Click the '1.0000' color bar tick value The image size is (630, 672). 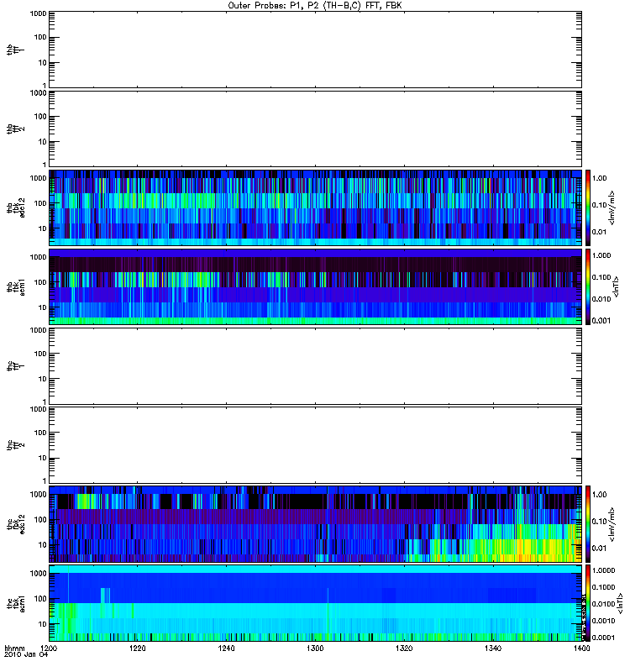point(604,570)
